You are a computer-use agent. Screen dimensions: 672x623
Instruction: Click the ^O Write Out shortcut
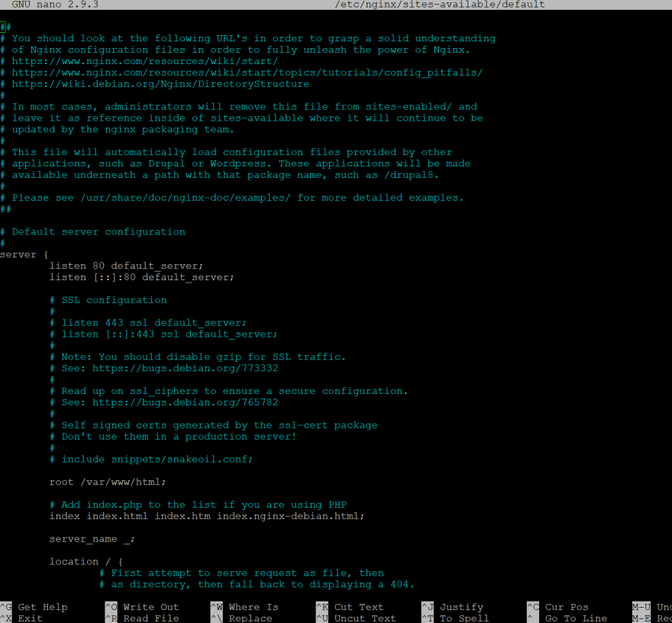click(x=142, y=607)
